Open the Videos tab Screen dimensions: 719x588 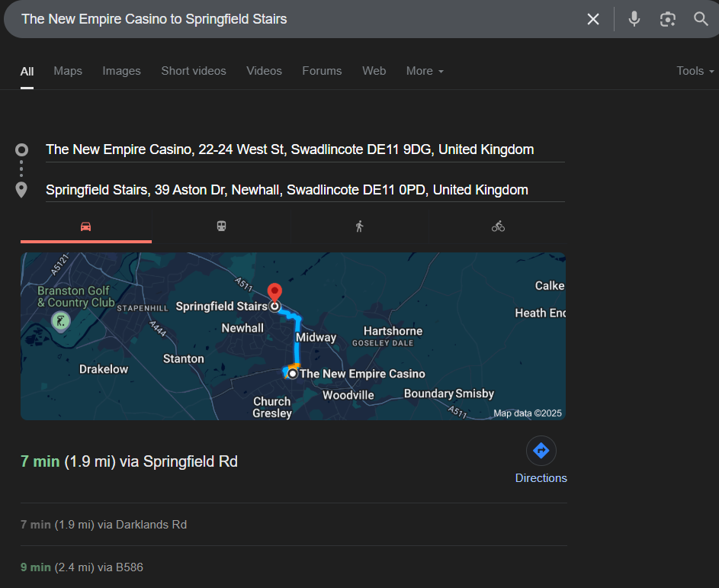(264, 71)
